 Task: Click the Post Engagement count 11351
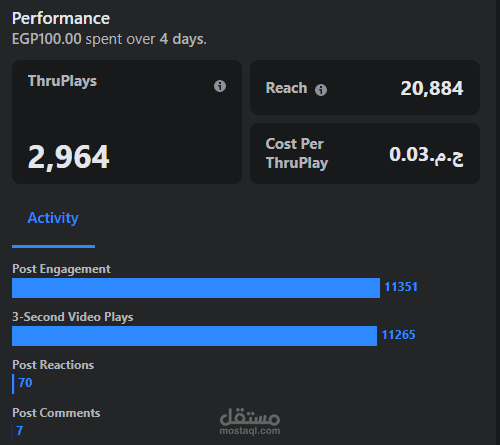(x=401, y=287)
